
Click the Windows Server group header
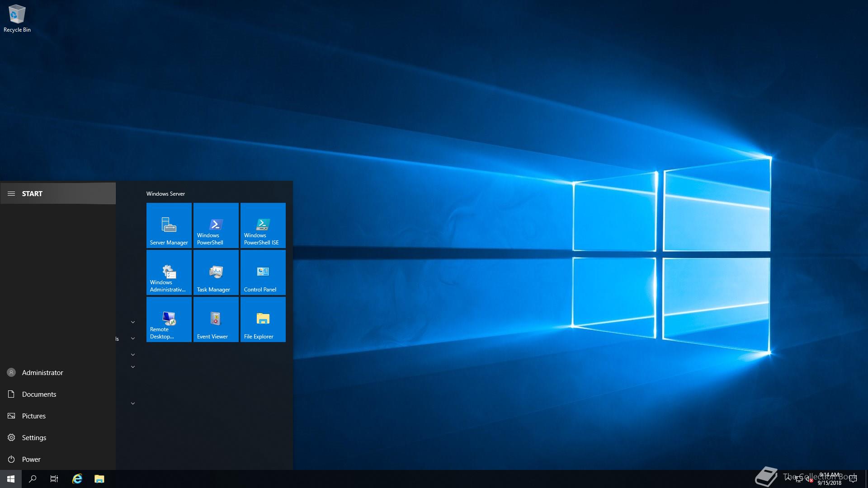tap(165, 193)
